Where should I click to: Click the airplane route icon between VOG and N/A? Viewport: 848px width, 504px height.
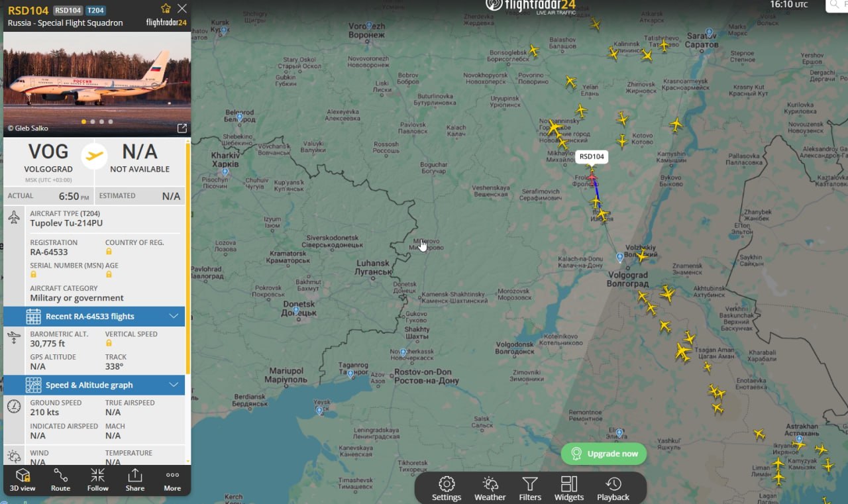tap(95, 156)
